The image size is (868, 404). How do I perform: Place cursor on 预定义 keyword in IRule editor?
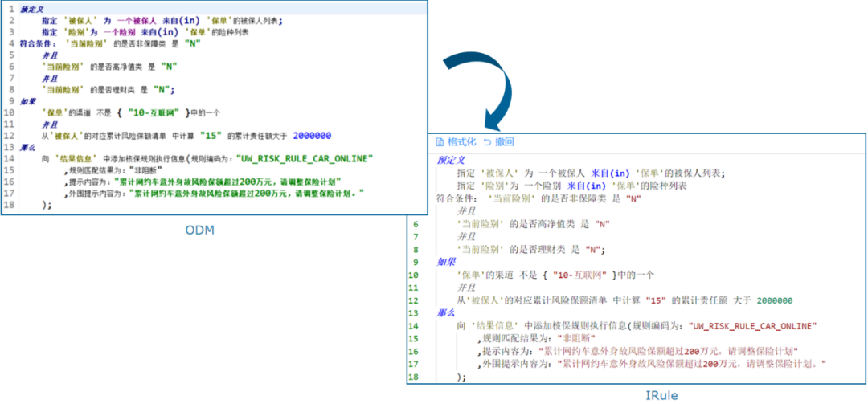pos(452,160)
